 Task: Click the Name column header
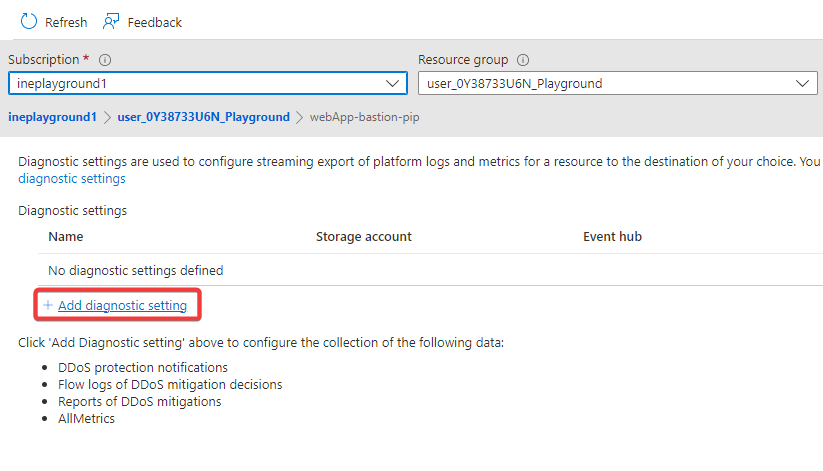coord(66,237)
